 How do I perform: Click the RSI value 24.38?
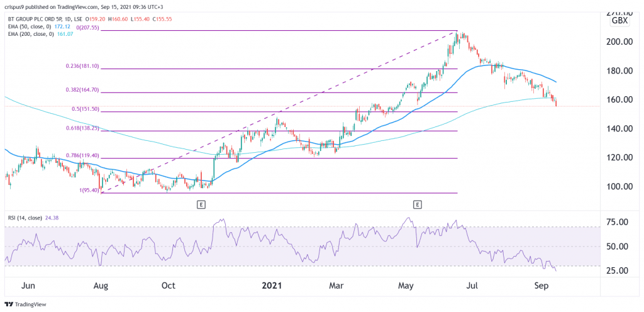[50, 218]
